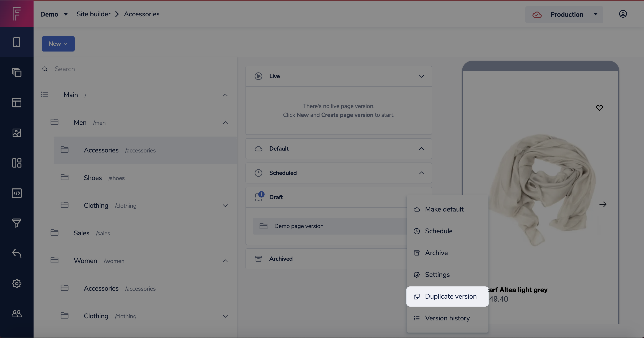Image resolution: width=644 pixels, height=338 pixels.
Task: Click the Archived section header
Action: click(326, 259)
